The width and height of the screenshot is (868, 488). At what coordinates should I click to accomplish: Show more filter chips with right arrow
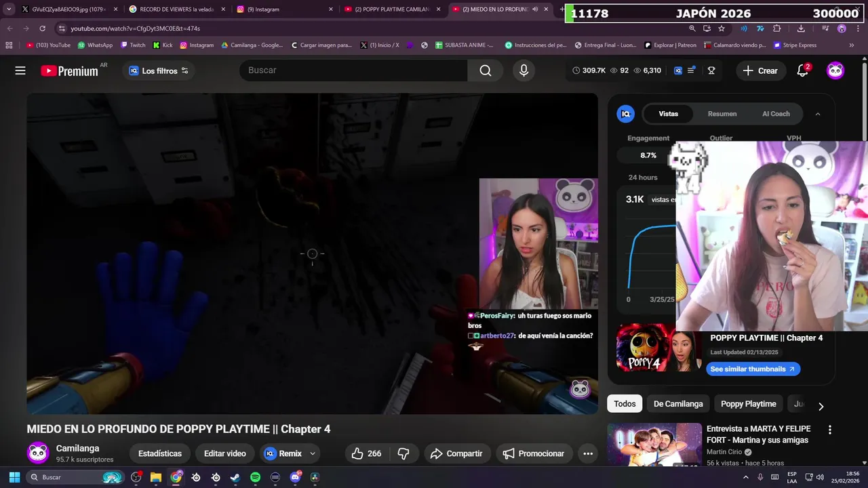click(821, 406)
